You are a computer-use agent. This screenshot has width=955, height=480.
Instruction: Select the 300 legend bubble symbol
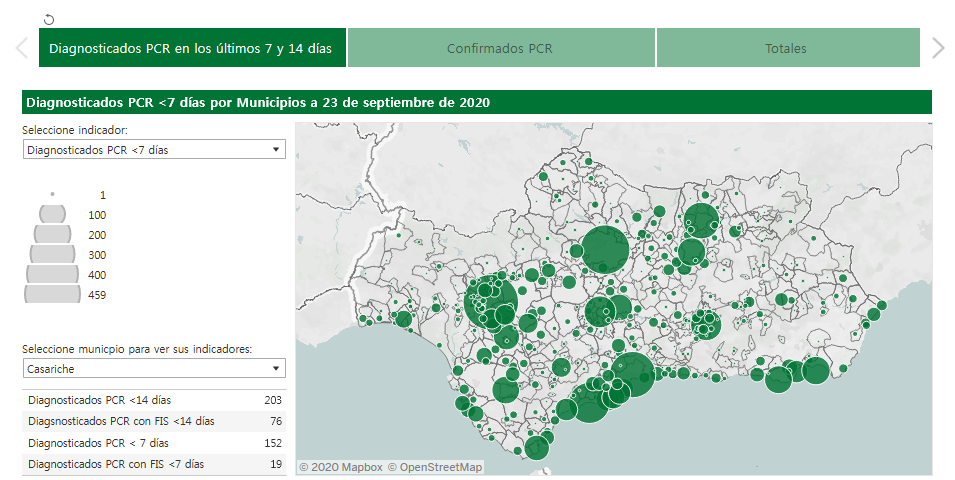(x=52, y=254)
